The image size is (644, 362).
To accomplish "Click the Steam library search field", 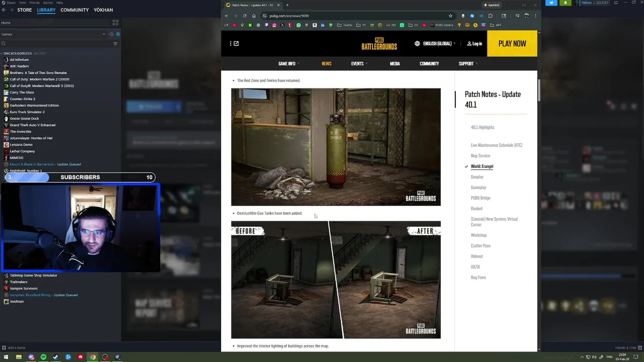I will (x=55, y=44).
